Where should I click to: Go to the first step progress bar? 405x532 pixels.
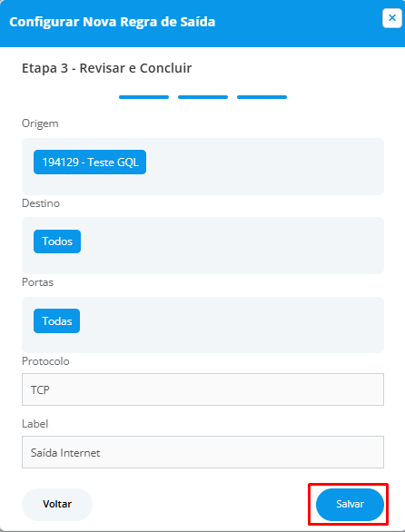144,97
